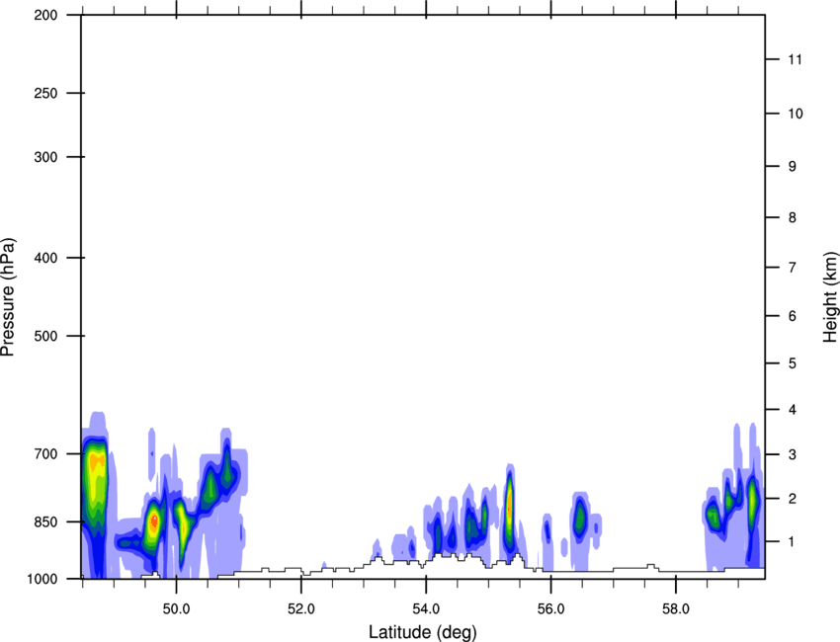Click the narrow orange column between latitudes 54 and 56
Screen dimensions: 840x642
[x=509, y=506]
